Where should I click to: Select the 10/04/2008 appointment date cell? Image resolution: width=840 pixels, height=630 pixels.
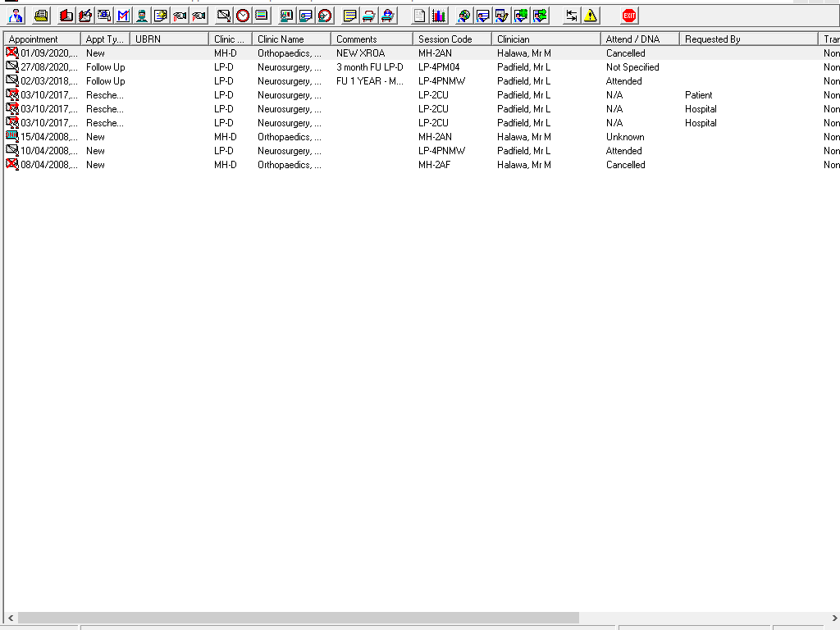(48, 151)
